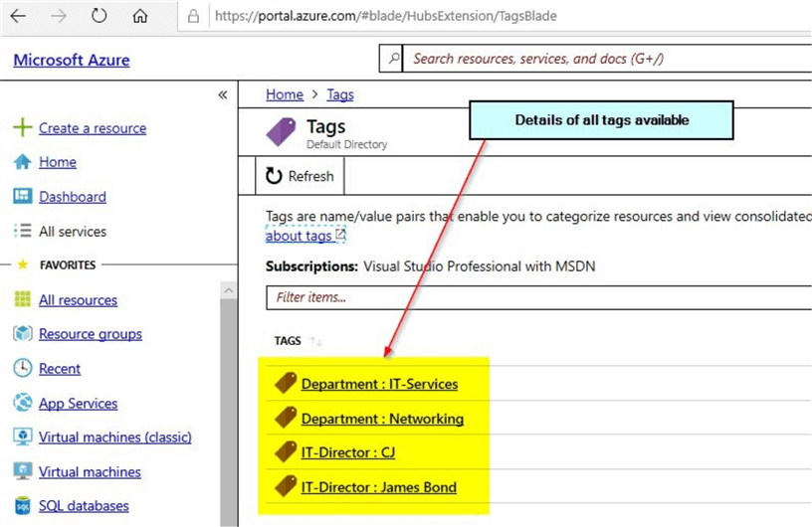Go to Home breadcrumb
The width and height of the screenshot is (812, 527).
285,94
